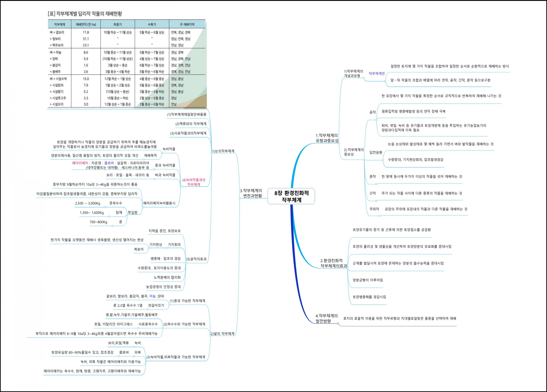The height and width of the screenshot is (392, 547).
Task: Select the 콩과 녹비작물 node
Action: point(165,165)
